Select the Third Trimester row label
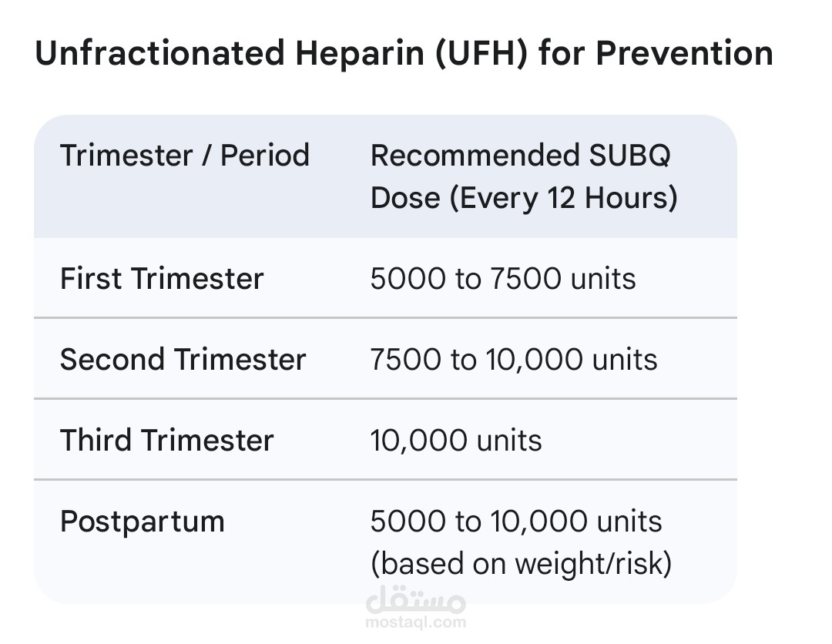Viewport: 832px width, 644px height. tap(166, 441)
